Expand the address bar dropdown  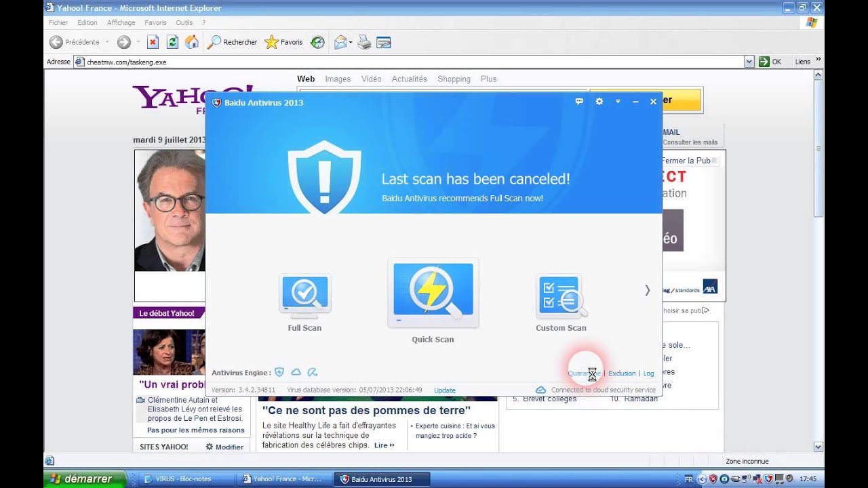pyautogui.click(x=749, y=62)
